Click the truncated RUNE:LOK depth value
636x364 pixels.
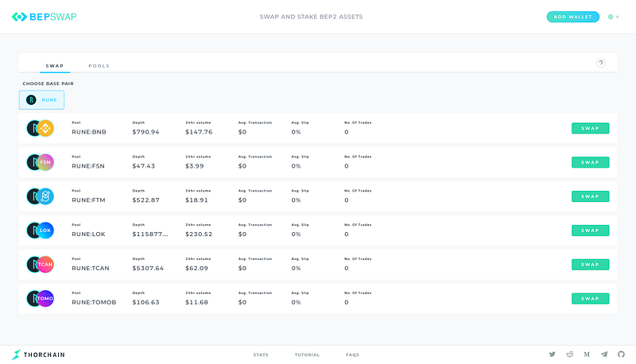[150, 234]
